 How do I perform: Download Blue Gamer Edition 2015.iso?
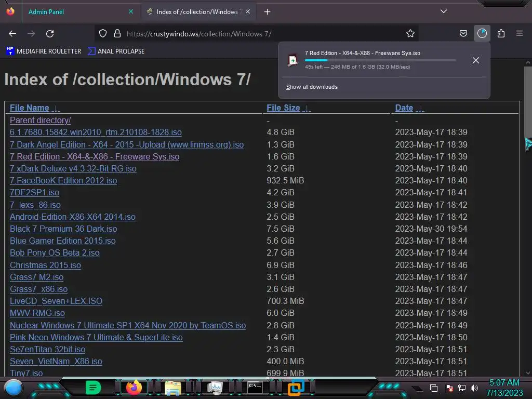63,241
